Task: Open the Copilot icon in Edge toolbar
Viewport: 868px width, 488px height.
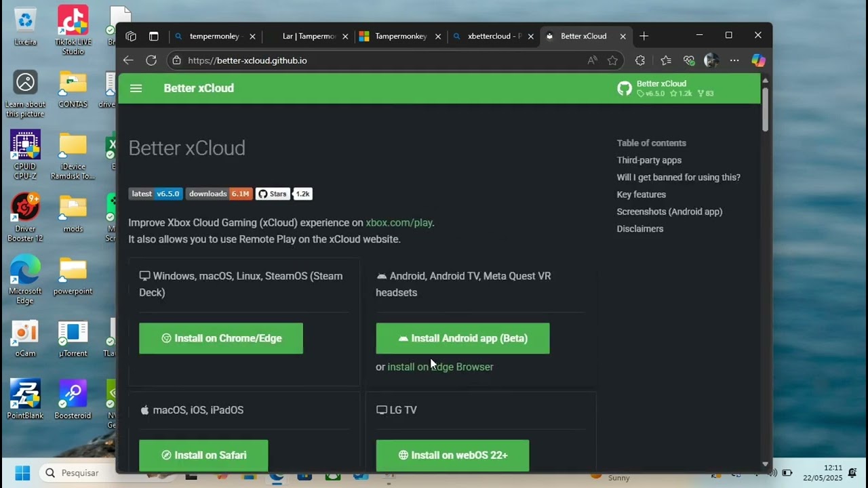Action: (758, 60)
